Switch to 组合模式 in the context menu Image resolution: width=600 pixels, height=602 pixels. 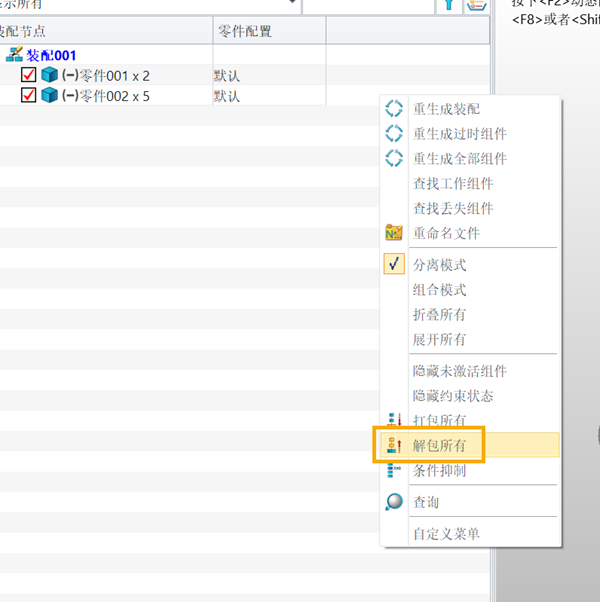coord(440,290)
